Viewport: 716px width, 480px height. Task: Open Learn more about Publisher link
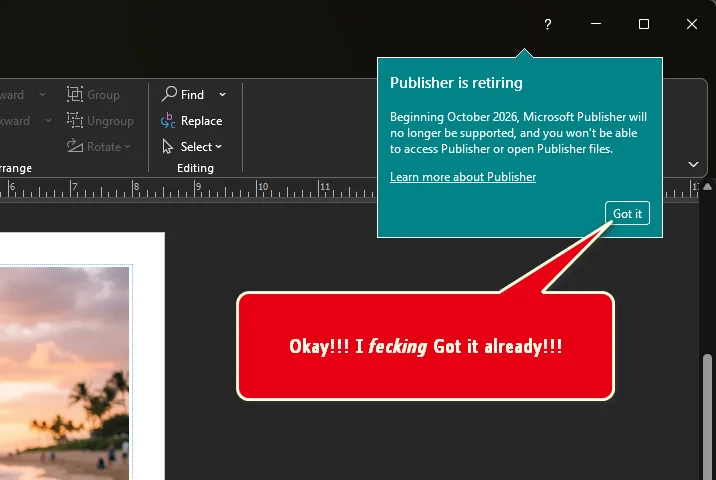pyautogui.click(x=463, y=177)
